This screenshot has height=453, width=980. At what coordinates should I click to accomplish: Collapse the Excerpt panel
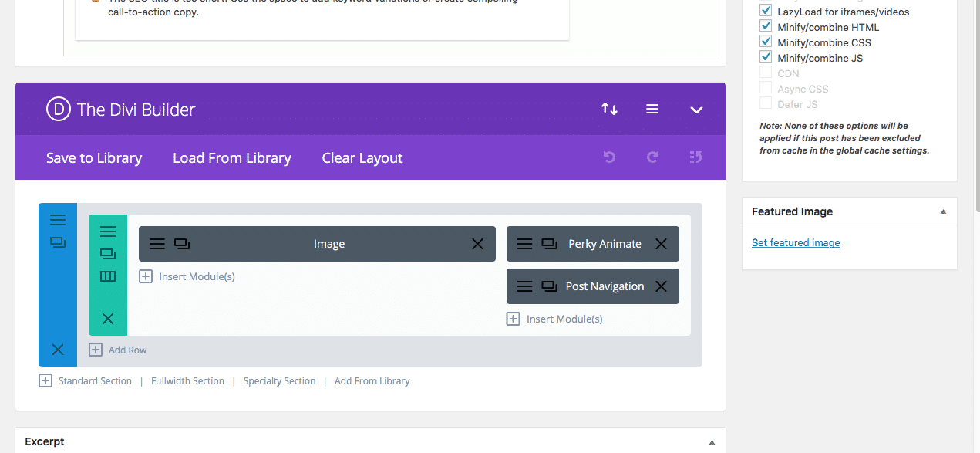coord(712,442)
